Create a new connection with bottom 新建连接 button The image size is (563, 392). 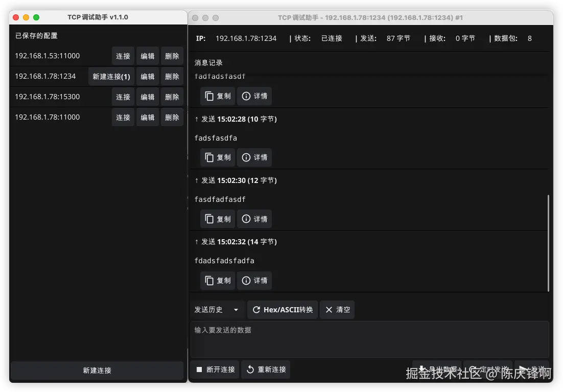97,371
